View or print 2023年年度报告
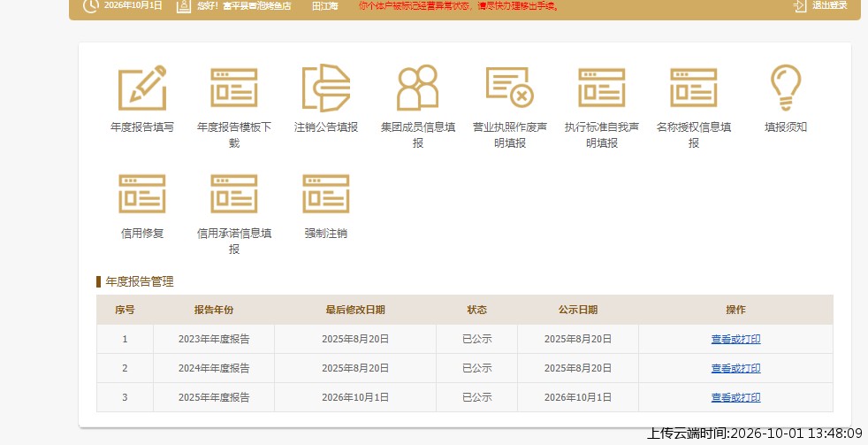 [x=735, y=339]
